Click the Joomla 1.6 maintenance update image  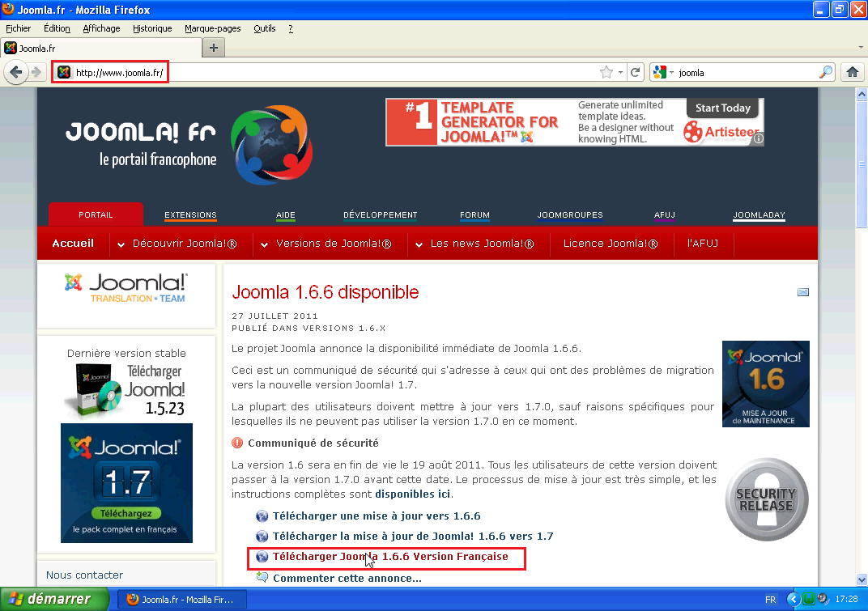point(766,384)
